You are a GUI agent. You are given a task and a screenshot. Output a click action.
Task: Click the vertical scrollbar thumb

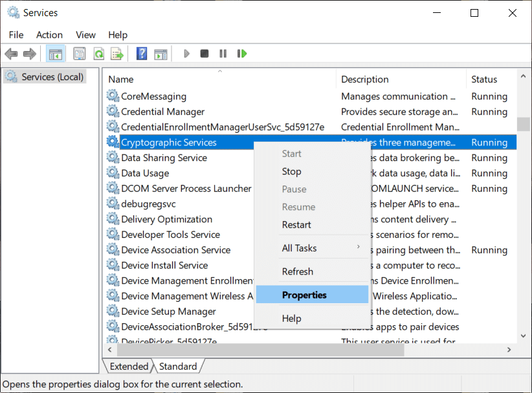point(523,124)
